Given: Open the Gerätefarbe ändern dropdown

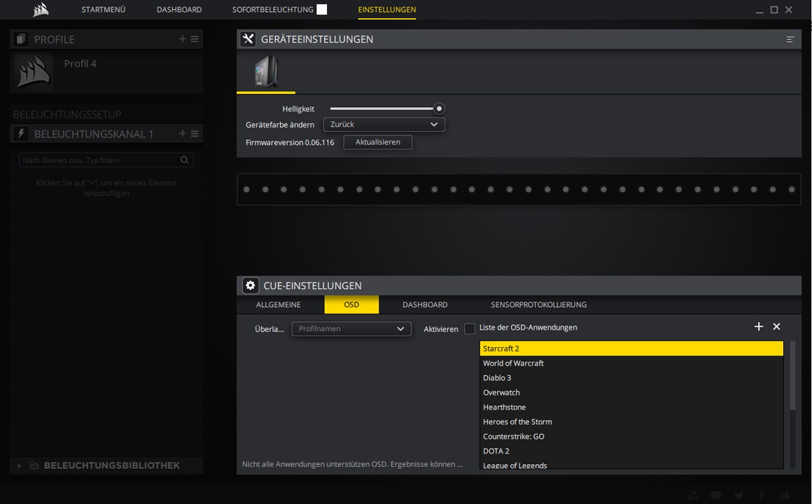Looking at the screenshot, I should (384, 125).
